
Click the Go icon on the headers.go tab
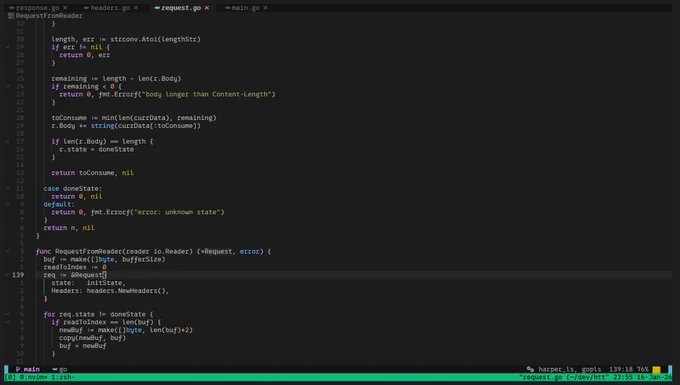tap(86, 8)
